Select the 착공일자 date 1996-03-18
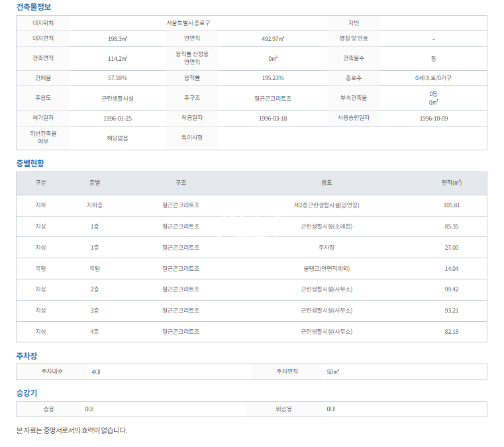Viewport: 504px width, 447px height. [273, 119]
